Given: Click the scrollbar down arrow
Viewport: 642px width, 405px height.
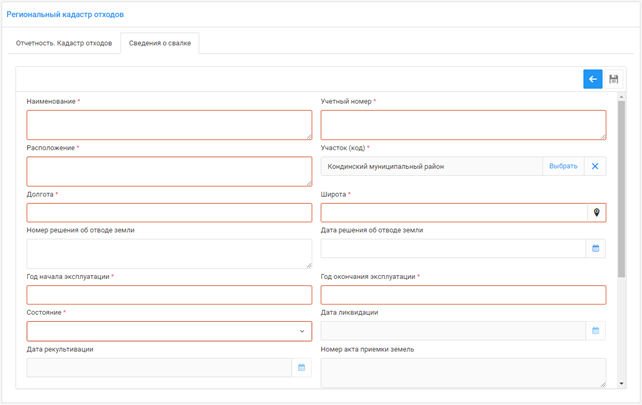Looking at the screenshot, I should pos(621,383).
